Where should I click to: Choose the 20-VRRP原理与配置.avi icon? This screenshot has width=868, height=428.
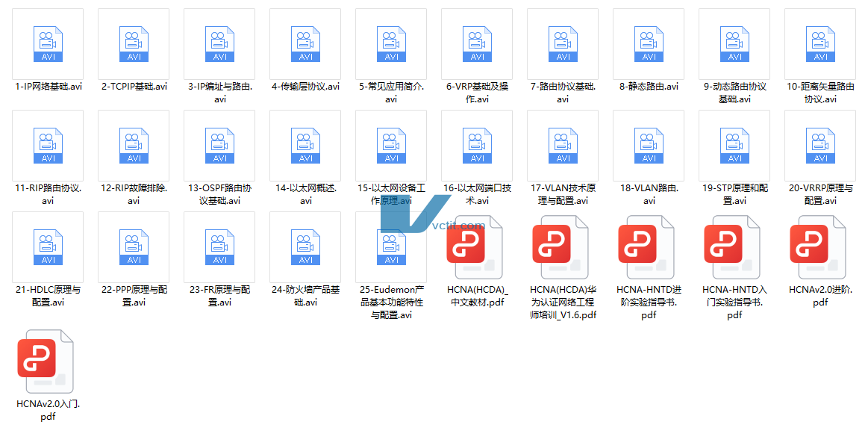[x=820, y=146]
